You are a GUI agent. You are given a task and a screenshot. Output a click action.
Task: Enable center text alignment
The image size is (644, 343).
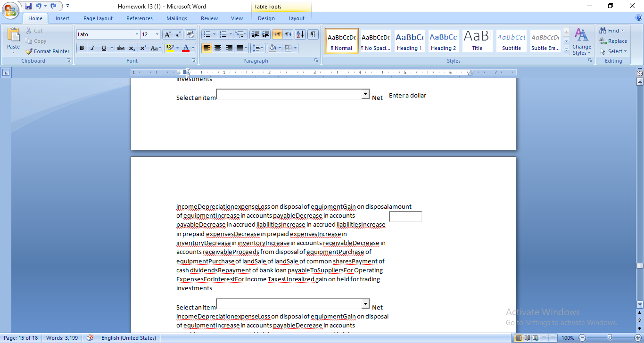point(218,48)
